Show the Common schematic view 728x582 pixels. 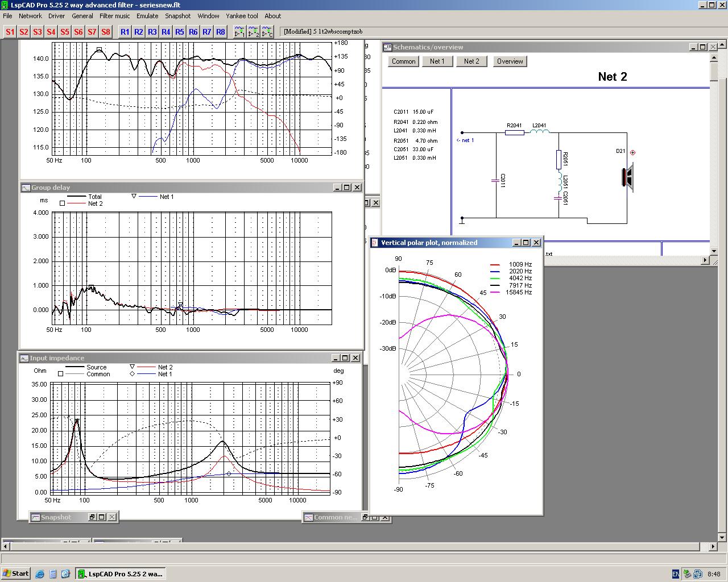coord(404,61)
